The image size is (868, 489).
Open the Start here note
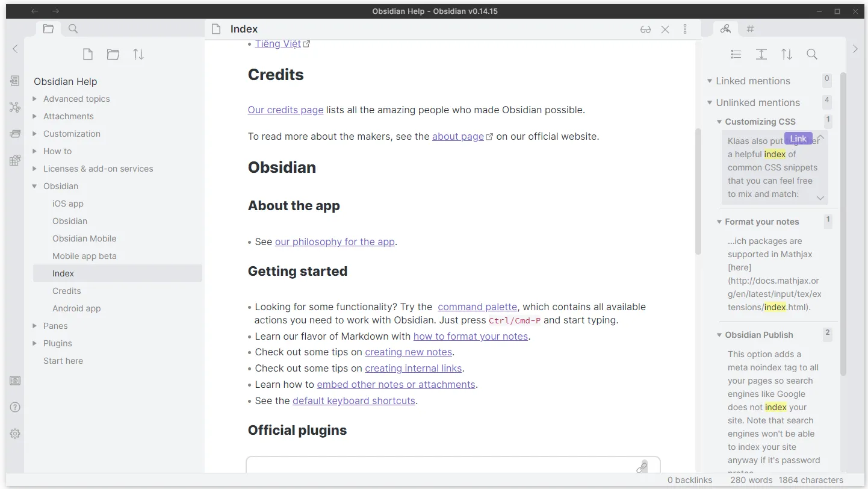coord(117,361)
